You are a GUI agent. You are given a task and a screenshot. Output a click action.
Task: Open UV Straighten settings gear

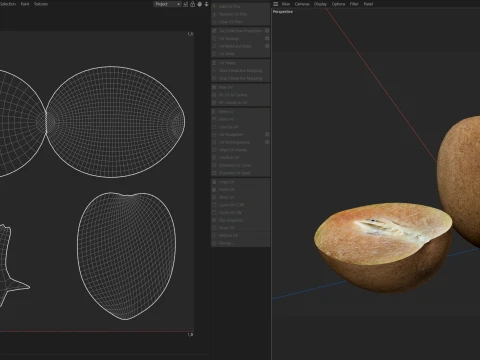[x=267, y=134]
